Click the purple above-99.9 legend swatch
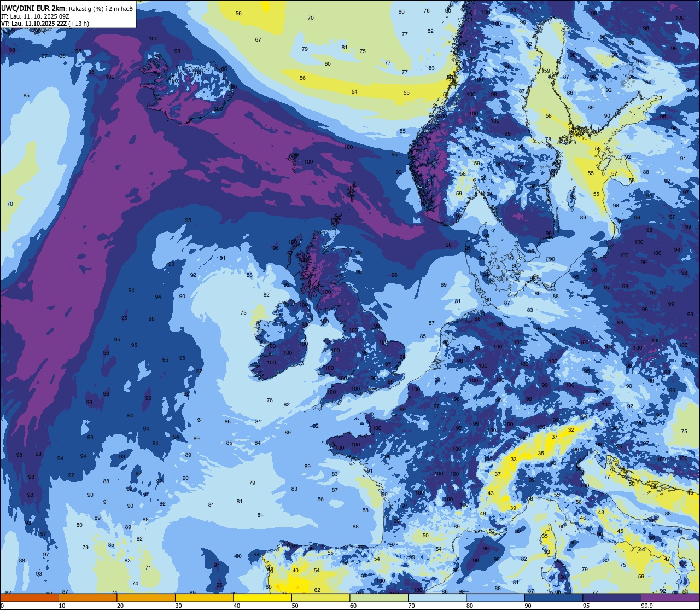 tap(671, 598)
